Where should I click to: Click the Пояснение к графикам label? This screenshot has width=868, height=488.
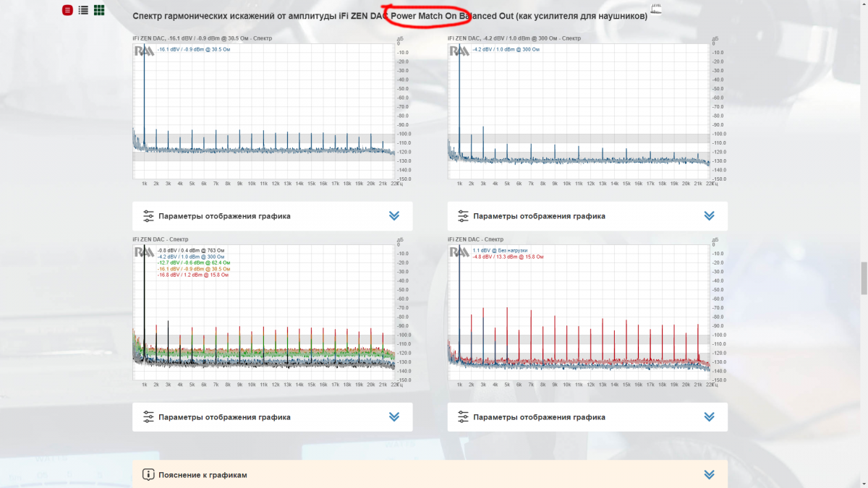click(203, 475)
